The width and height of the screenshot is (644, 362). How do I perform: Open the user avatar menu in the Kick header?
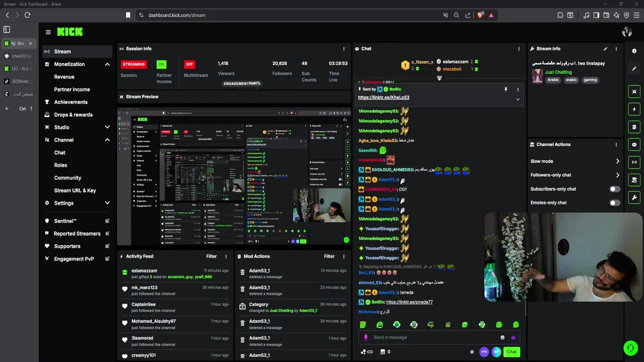pyautogui.click(x=627, y=32)
